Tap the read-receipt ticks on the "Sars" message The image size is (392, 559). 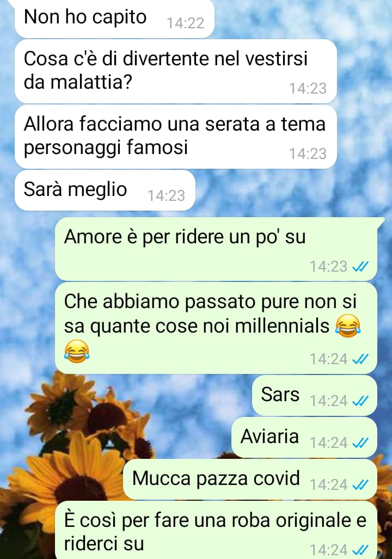click(360, 402)
